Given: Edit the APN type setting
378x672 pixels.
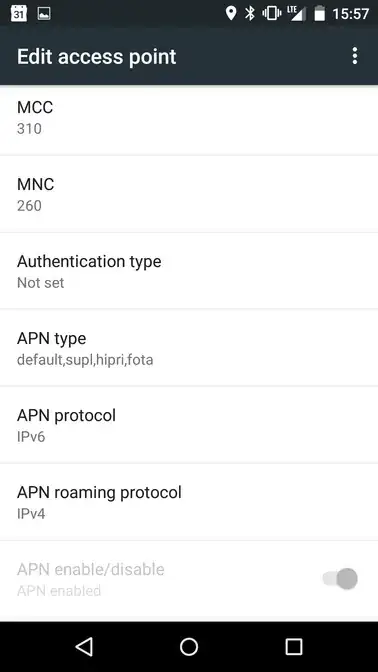Looking at the screenshot, I should coord(189,348).
